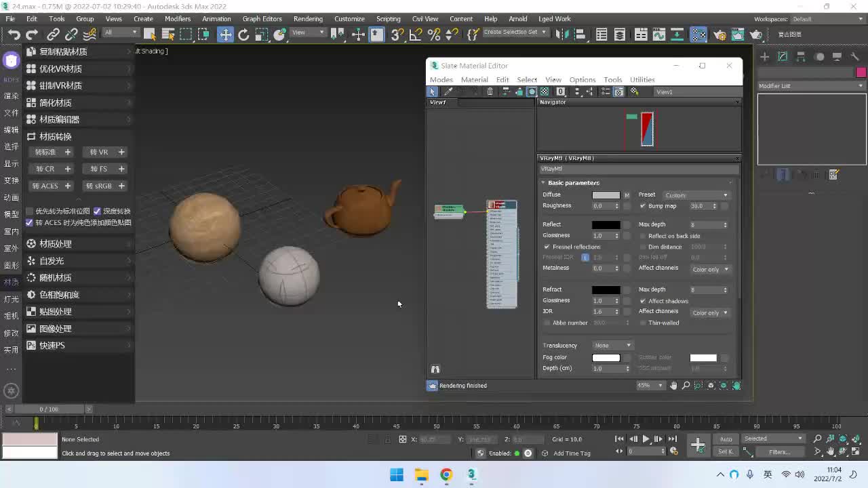This screenshot has width=868, height=488.
Task: Open the Translucency None dropdown
Action: coord(612,346)
